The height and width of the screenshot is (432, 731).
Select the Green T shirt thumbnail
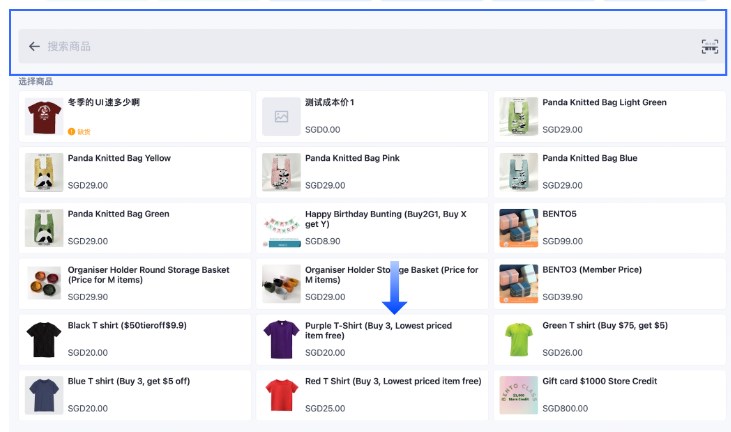pyautogui.click(x=518, y=340)
